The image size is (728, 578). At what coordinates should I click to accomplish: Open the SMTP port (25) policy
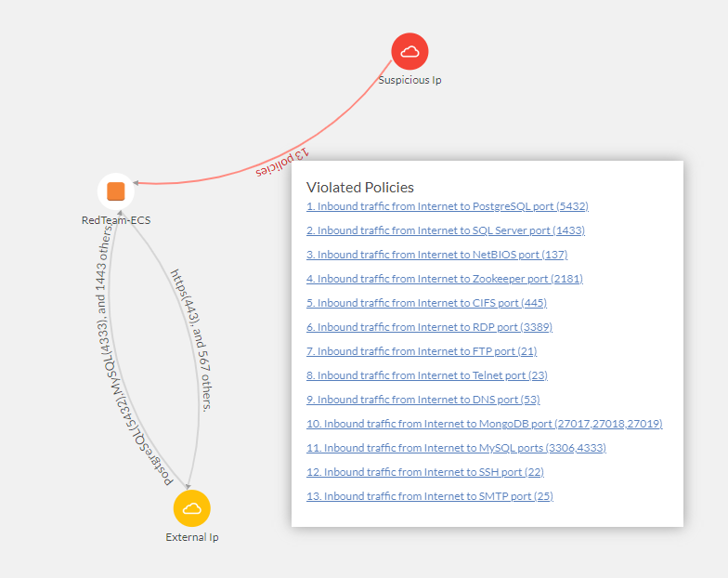(429, 496)
